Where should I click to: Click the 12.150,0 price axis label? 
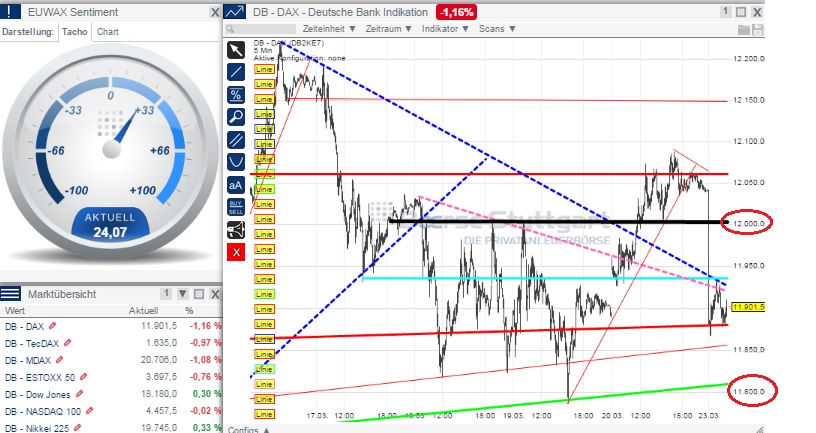click(x=748, y=100)
